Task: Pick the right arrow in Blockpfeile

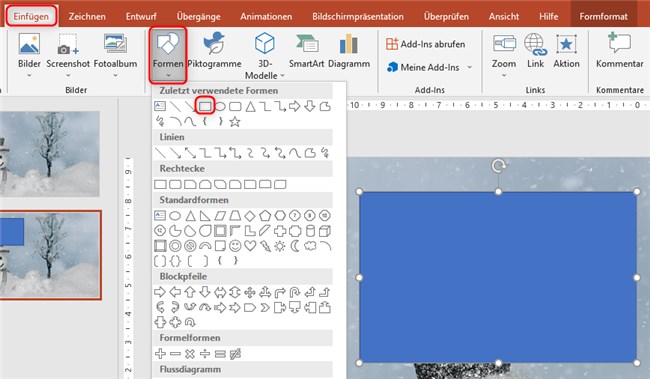Action: click(x=160, y=292)
